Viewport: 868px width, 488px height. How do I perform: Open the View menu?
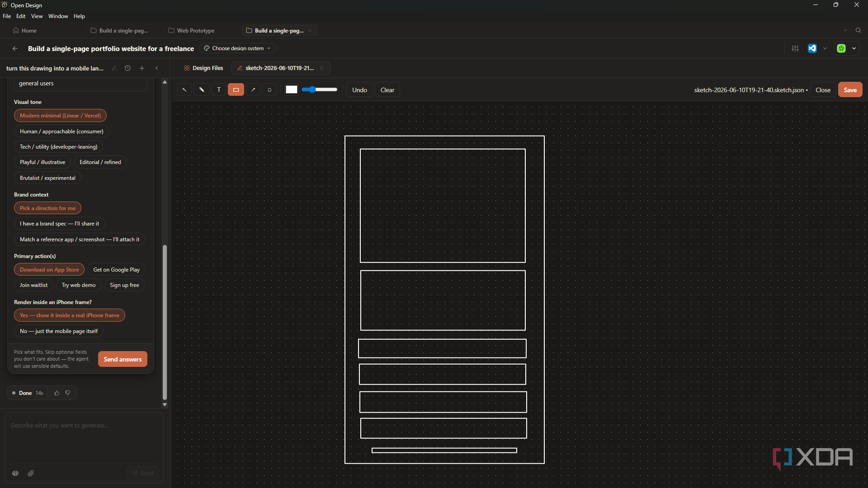coord(37,16)
